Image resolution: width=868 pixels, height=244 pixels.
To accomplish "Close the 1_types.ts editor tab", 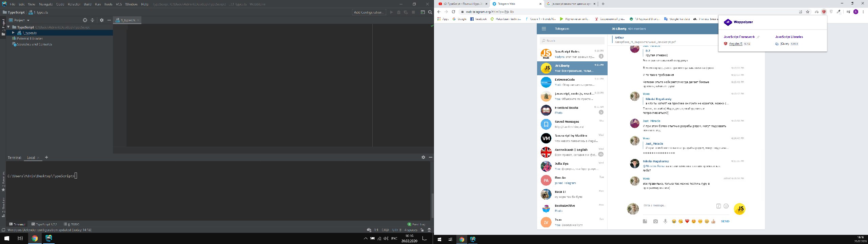I will (138, 20).
